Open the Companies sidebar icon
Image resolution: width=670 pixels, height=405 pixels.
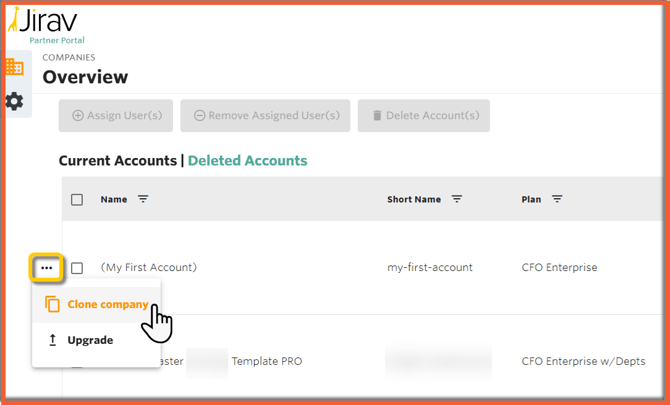[x=14, y=68]
